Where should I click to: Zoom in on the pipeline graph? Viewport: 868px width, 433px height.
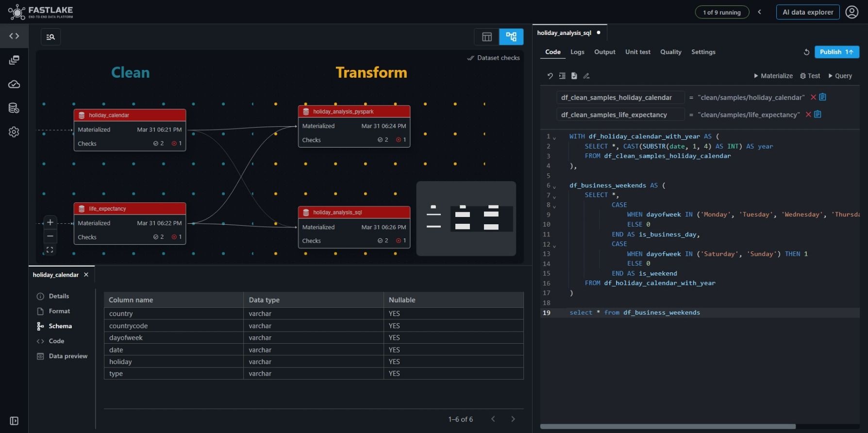pos(50,222)
